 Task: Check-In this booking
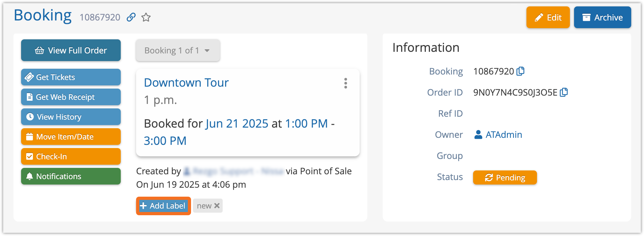71,156
